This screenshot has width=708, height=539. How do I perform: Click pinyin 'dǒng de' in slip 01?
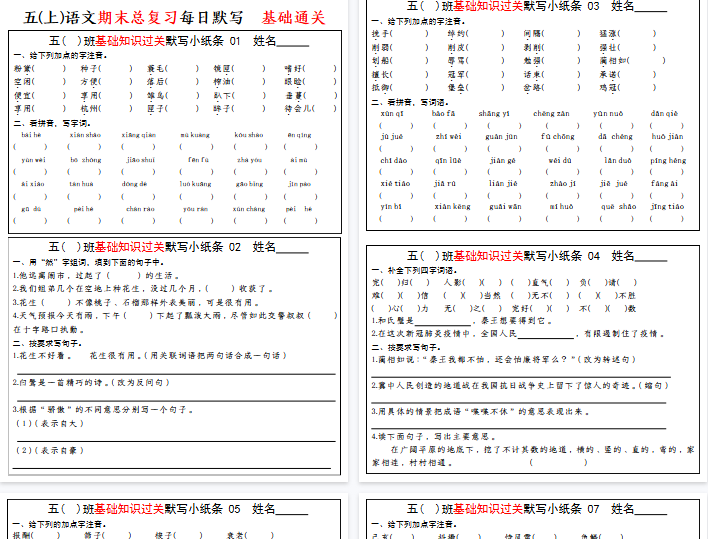click(x=135, y=184)
